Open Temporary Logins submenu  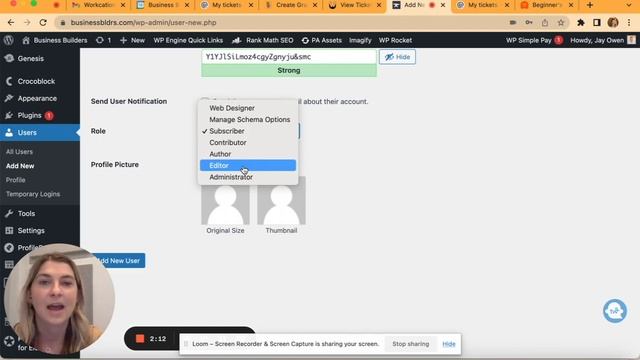[x=33, y=194]
